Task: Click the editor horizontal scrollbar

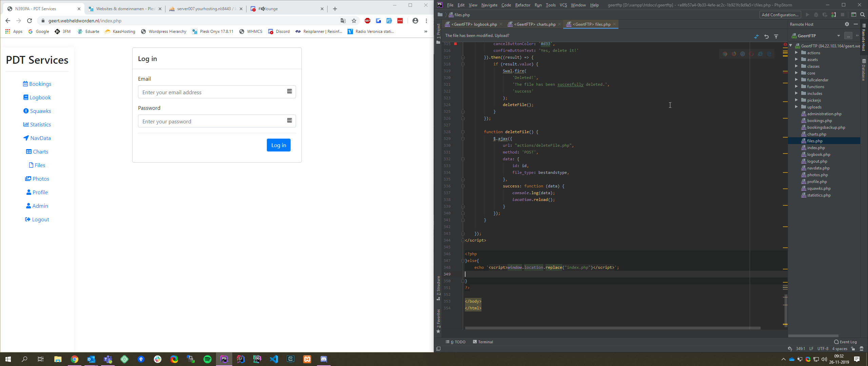Action: coord(612,328)
